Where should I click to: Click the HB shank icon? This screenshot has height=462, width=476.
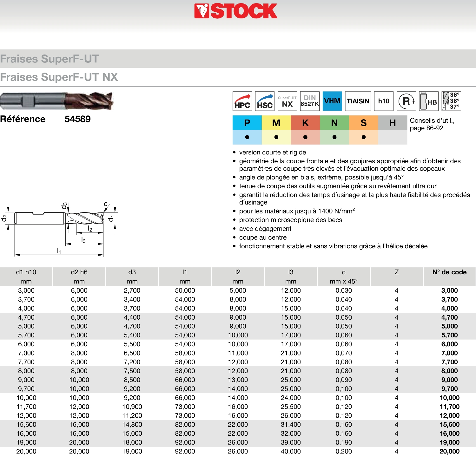point(429,101)
